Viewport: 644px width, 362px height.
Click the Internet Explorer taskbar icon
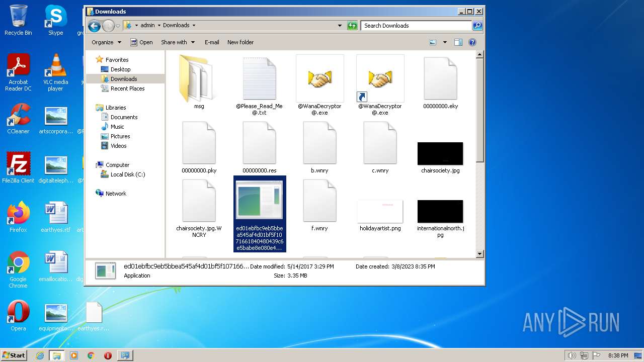coord(40,355)
